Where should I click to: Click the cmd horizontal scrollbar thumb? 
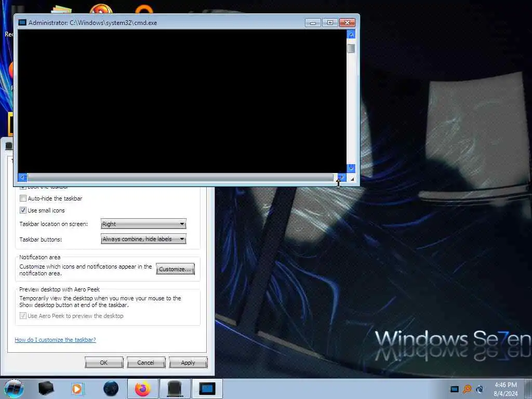pyautogui.click(x=180, y=177)
